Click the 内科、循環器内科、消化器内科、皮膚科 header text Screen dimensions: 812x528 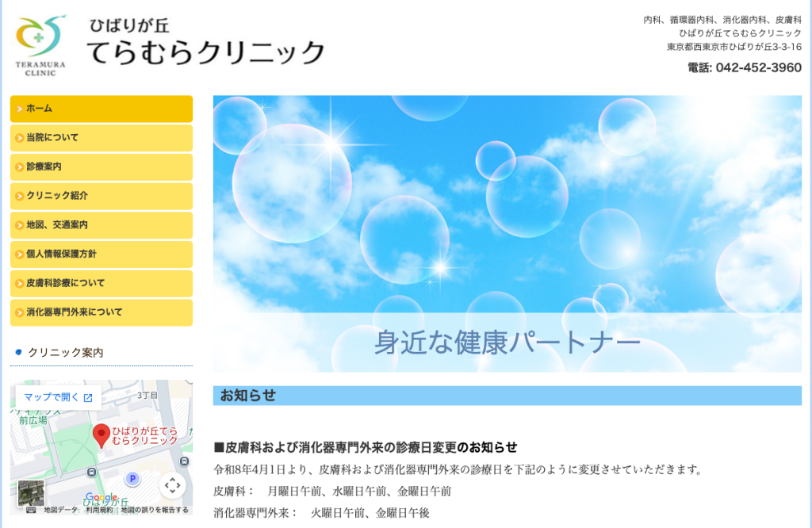(722, 20)
